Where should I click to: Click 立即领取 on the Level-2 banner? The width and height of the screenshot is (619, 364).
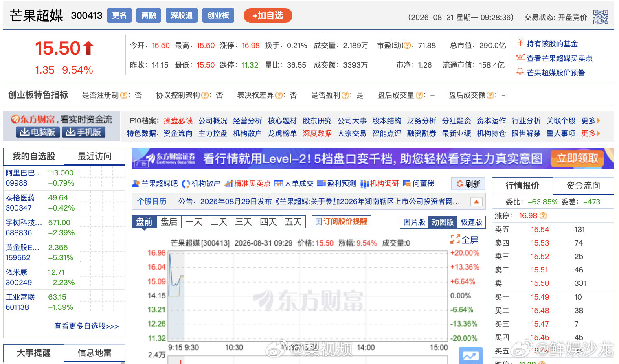coord(577,158)
